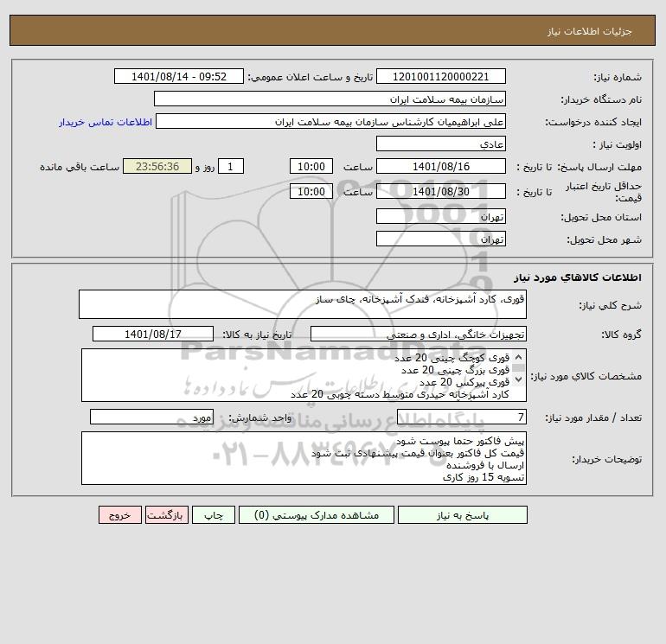The image size is (666, 644).
Task: Click note line پیش فاکتور حتما پیوست شود
Action: (x=460, y=441)
